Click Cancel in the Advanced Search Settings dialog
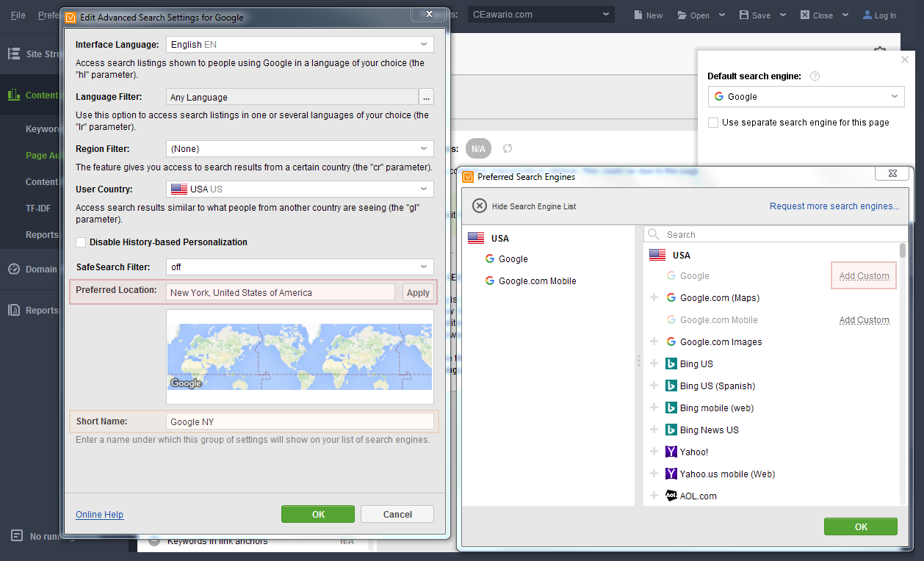Image resolution: width=924 pixels, height=561 pixels. (x=397, y=514)
